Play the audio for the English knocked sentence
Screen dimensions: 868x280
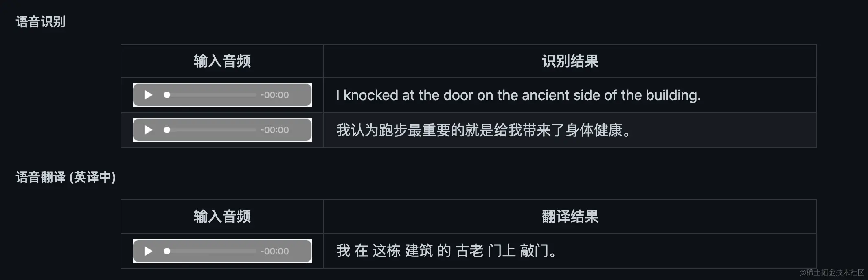click(x=148, y=95)
